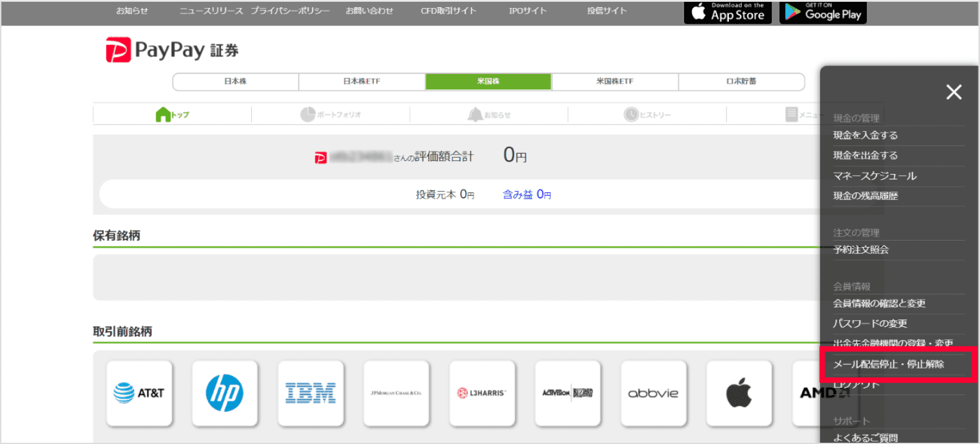
Task: Switch to the 日本株 tab
Action: pos(236,81)
